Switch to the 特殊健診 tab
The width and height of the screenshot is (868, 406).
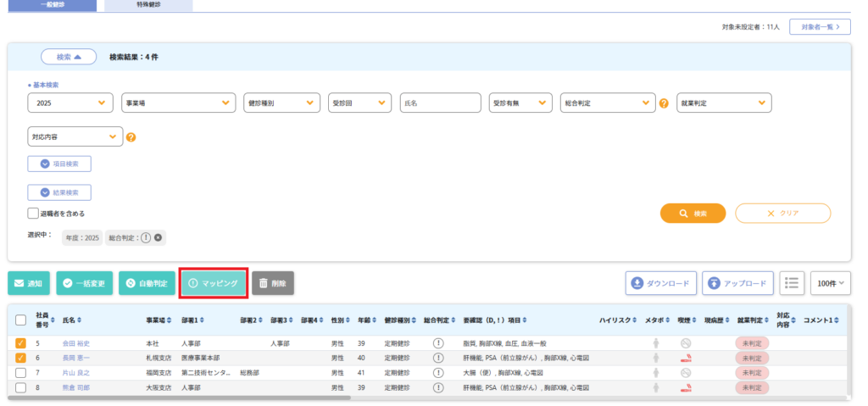[x=151, y=5]
